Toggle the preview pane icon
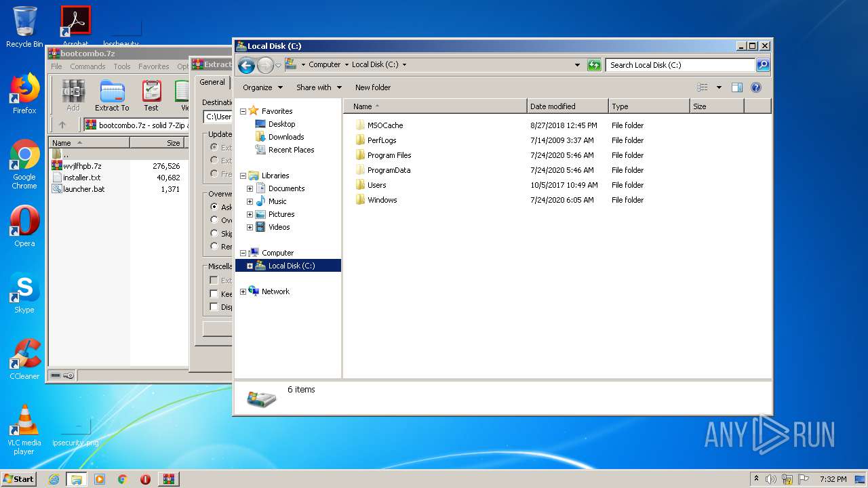 click(737, 87)
